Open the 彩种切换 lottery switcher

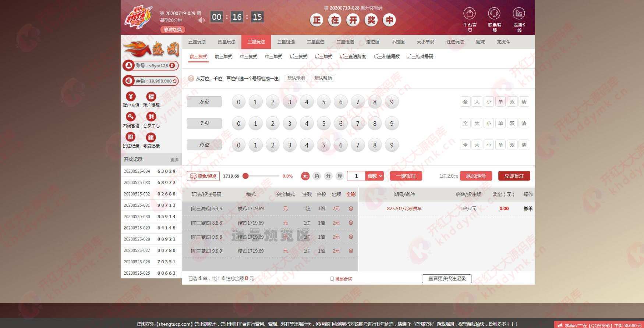tap(173, 29)
